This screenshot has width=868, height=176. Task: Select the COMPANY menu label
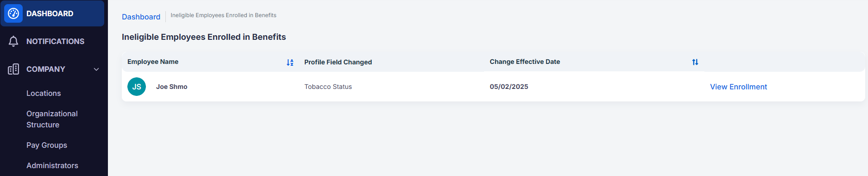[x=46, y=69]
